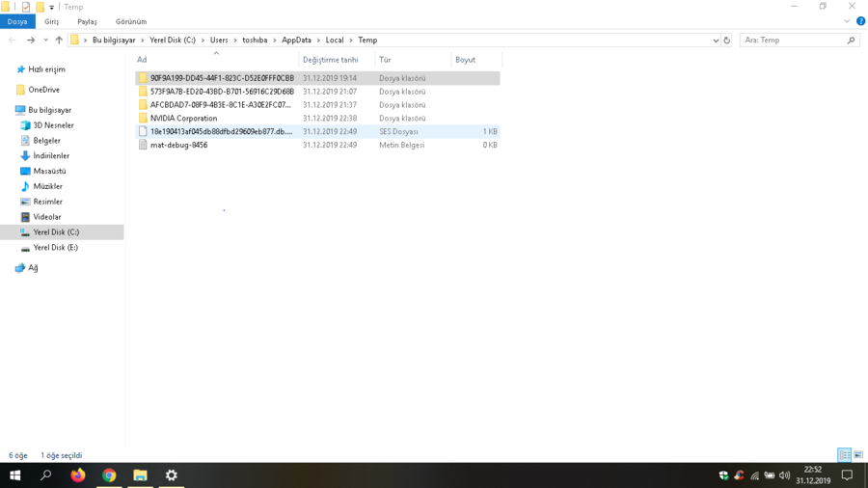The height and width of the screenshot is (488, 868).
Task: Click the Forward navigation arrow
Action: point(31,40)
